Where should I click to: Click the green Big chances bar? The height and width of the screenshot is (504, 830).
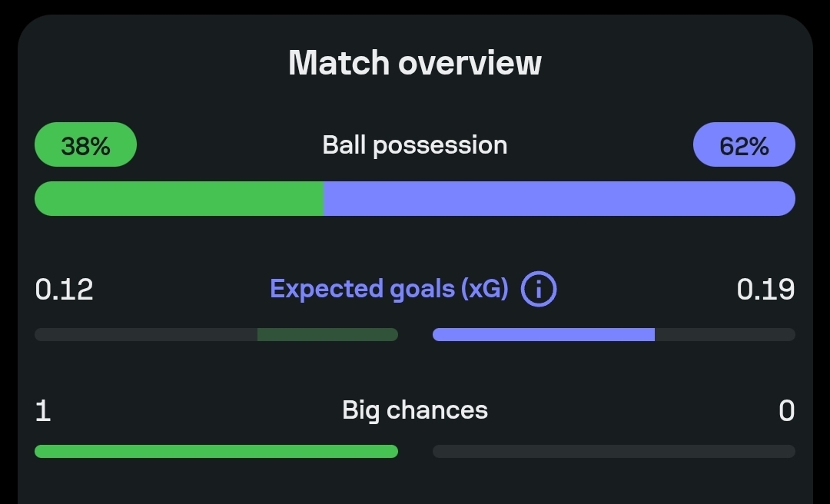coord(216,452)
